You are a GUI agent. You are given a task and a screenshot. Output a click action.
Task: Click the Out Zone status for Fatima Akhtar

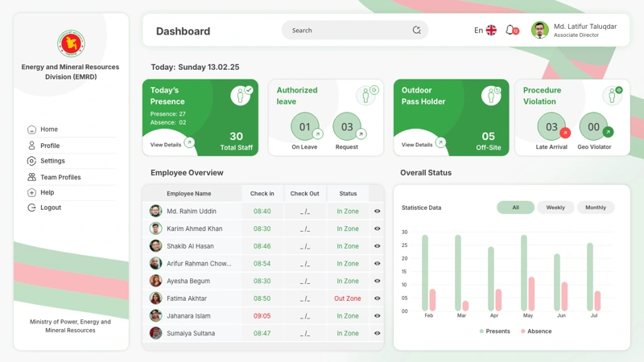click(x=348, y=298)
